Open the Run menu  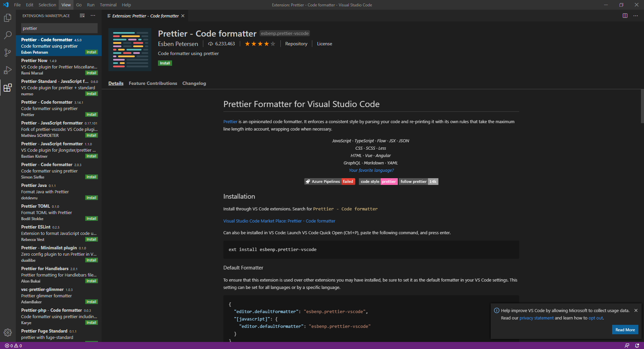(91, 5)
